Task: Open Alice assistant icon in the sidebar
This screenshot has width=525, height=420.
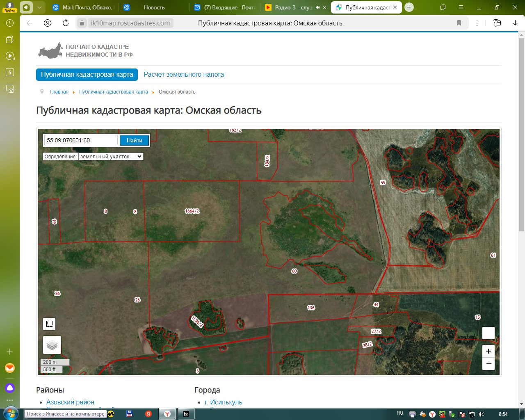Action: [x=10, y=388]
